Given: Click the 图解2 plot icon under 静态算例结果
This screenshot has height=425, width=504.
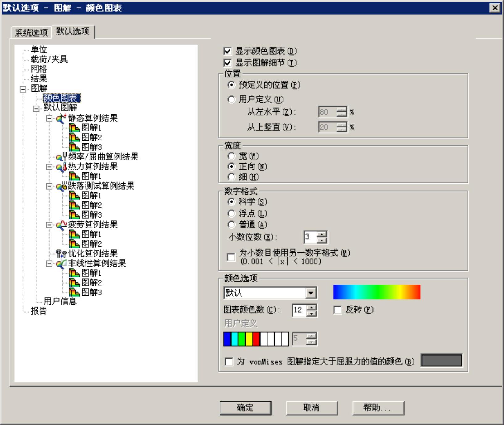Looking at the screenshot, I should 74,137.
